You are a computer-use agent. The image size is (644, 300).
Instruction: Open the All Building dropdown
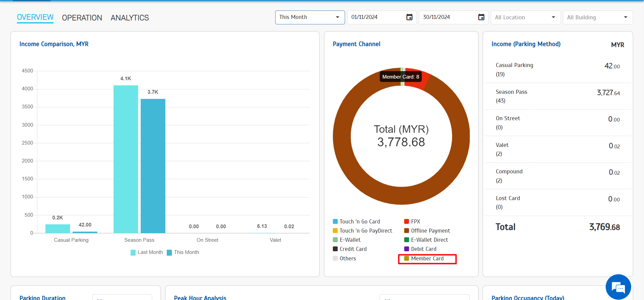[597, 17]
